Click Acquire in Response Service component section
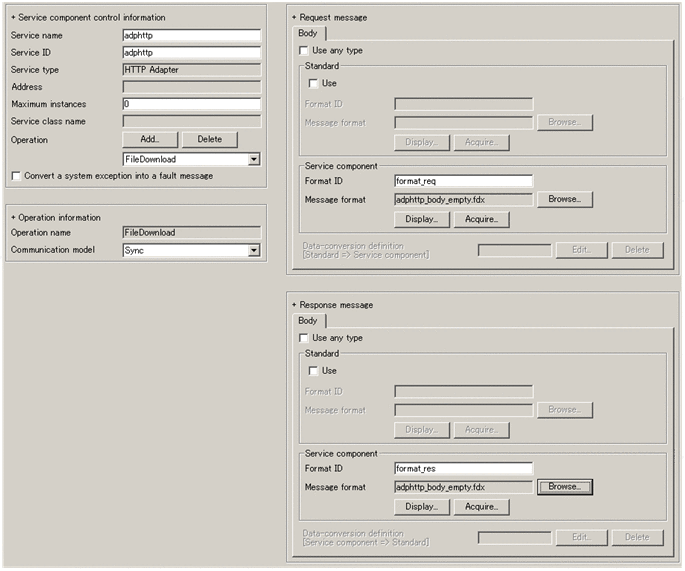 [x=481, y=507]
